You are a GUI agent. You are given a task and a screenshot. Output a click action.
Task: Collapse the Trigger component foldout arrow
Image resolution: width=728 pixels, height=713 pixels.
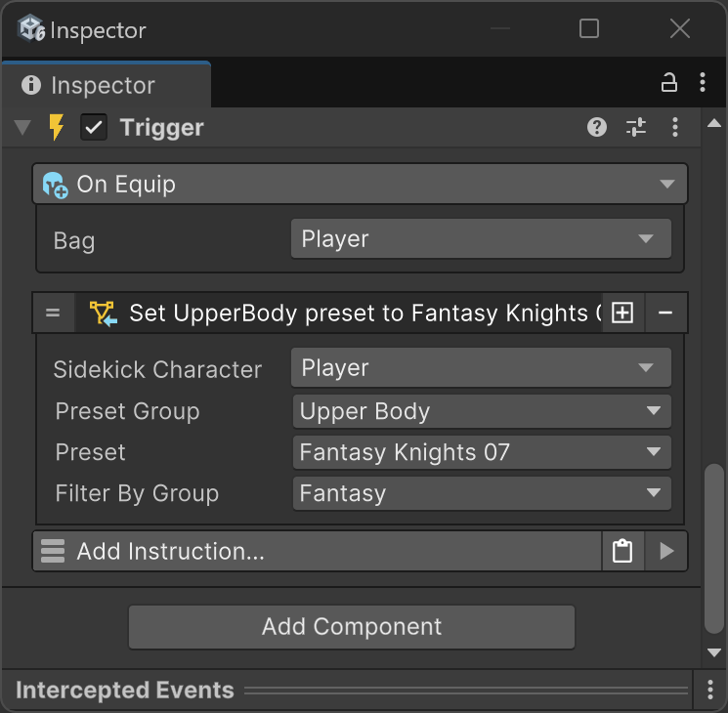(23, 128)
